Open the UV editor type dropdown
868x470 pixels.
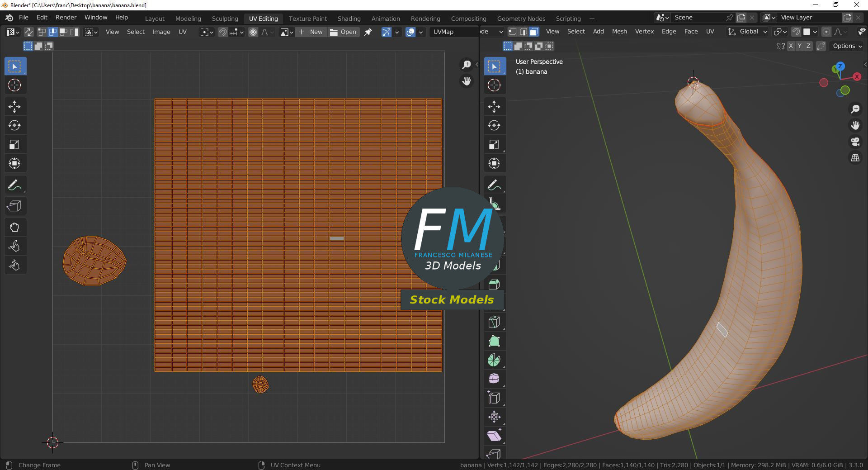point(13,32)
